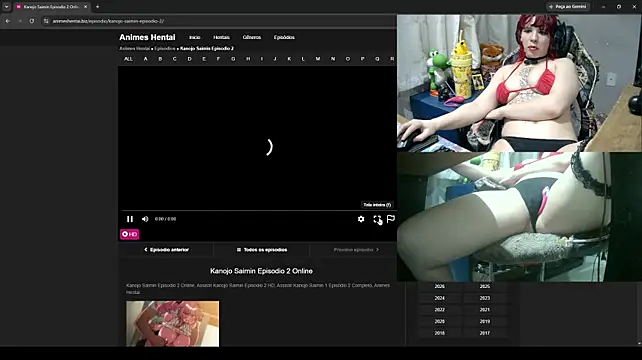Open the Gêneros menu item

coord(252,37)
